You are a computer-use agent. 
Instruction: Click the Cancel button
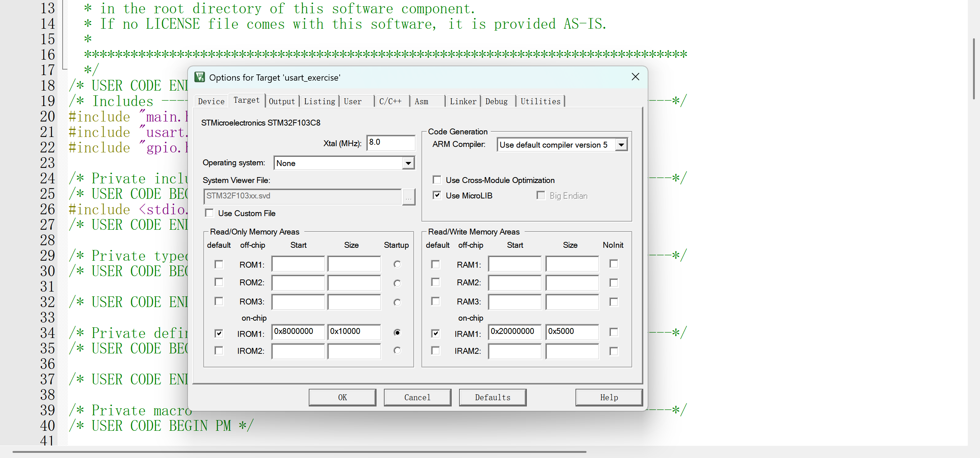coord(417,397)
